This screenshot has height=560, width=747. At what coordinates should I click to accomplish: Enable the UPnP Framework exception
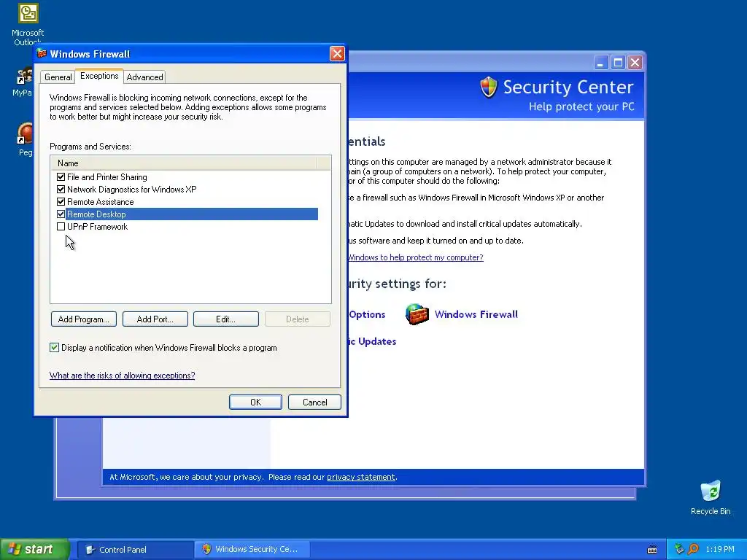[61, 227]
